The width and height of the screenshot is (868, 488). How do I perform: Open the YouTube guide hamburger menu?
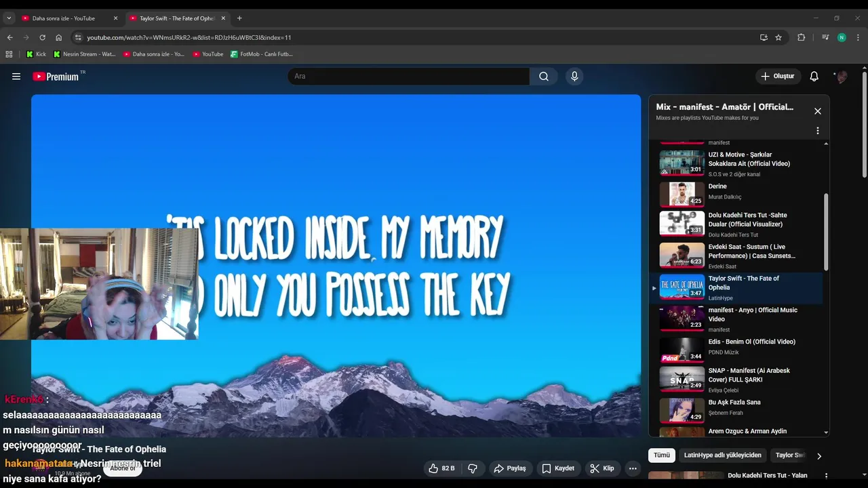click(16, 77)
